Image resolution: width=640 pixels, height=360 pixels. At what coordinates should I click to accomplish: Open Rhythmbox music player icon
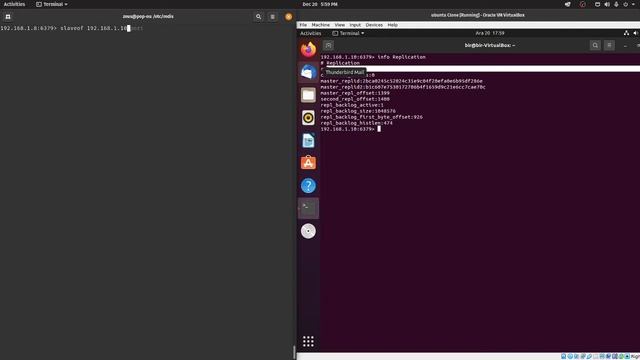[308, 118]
